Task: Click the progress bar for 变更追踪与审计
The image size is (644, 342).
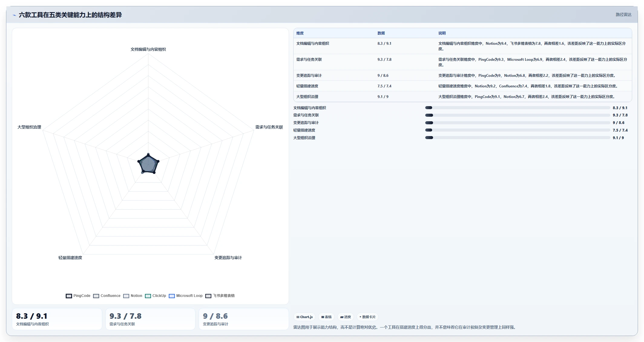Action: tap(517, 123)
